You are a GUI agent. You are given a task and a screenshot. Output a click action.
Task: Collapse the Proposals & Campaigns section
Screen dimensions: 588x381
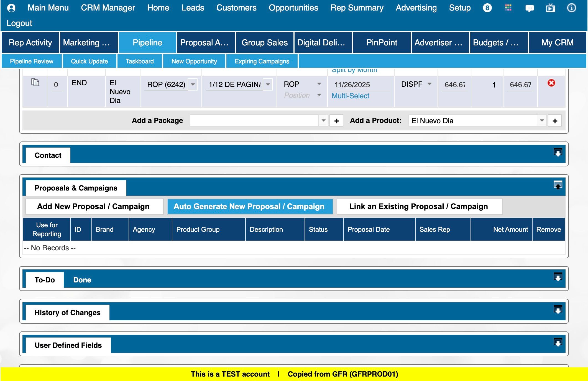pos(558,185)
